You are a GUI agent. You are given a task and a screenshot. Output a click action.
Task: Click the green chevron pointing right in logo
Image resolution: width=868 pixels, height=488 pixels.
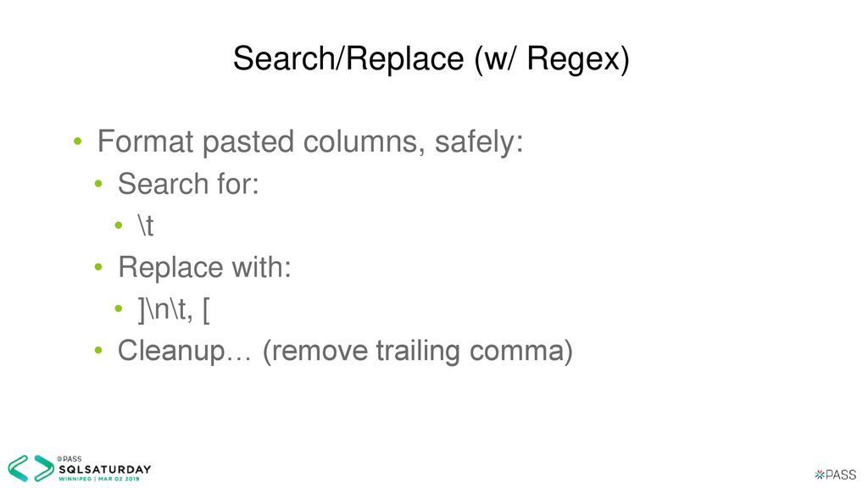tap(44, 468)
